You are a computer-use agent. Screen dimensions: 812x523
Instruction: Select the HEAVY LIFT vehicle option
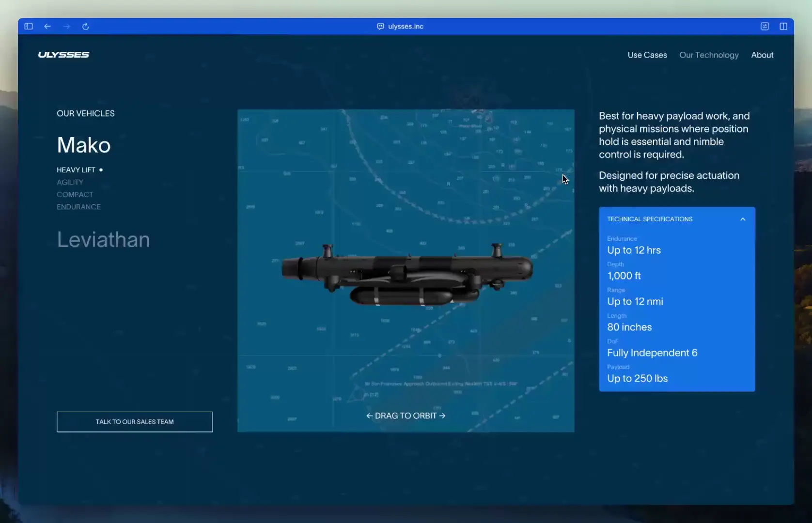tap(76, 170)
